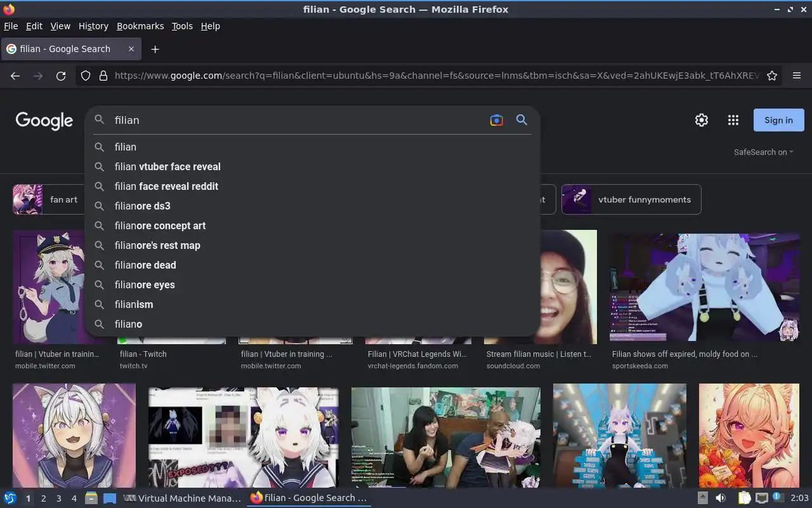Open Filian VRChat Legends Wiki result link
Screen dimensions: 812x508
pyautogui.click(x=417, y=354)
